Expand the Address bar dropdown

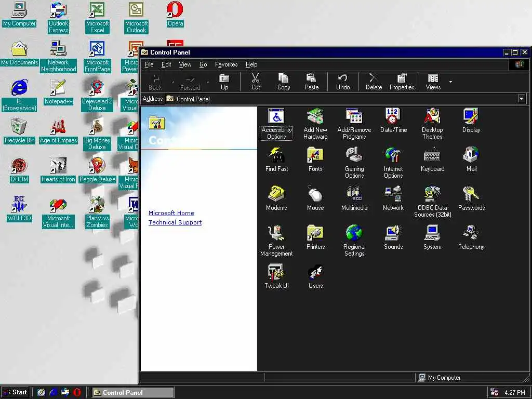[x=521, y=99]
